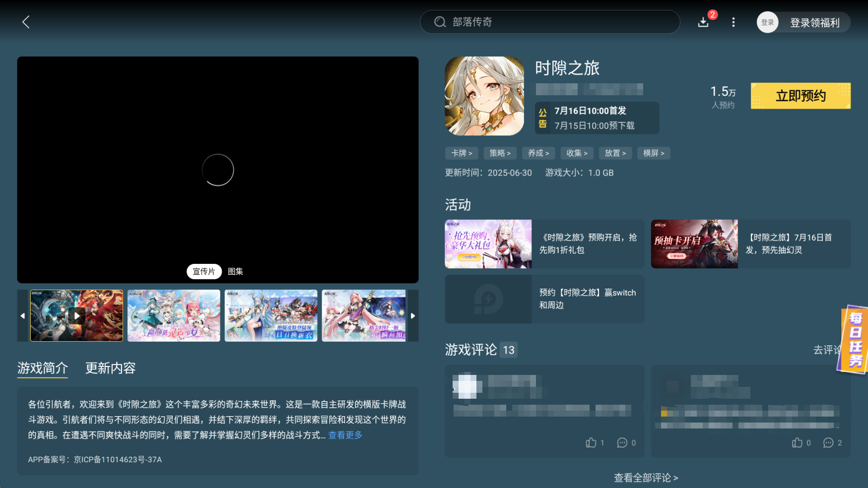Screen dimensions: 868x488
Task: Click the search box showing 部落传奇
Action: tap(550, 22)
